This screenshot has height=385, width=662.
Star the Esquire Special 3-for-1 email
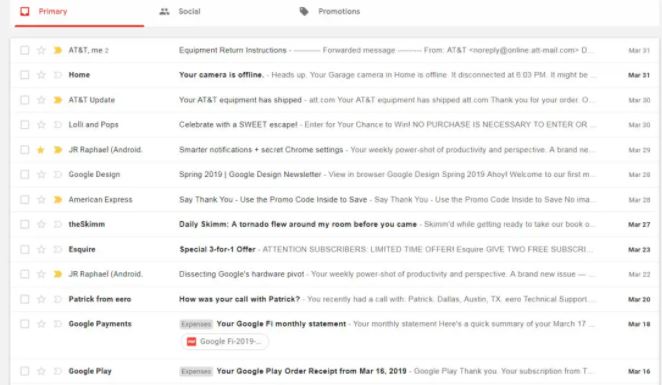(x=41, y=249)
